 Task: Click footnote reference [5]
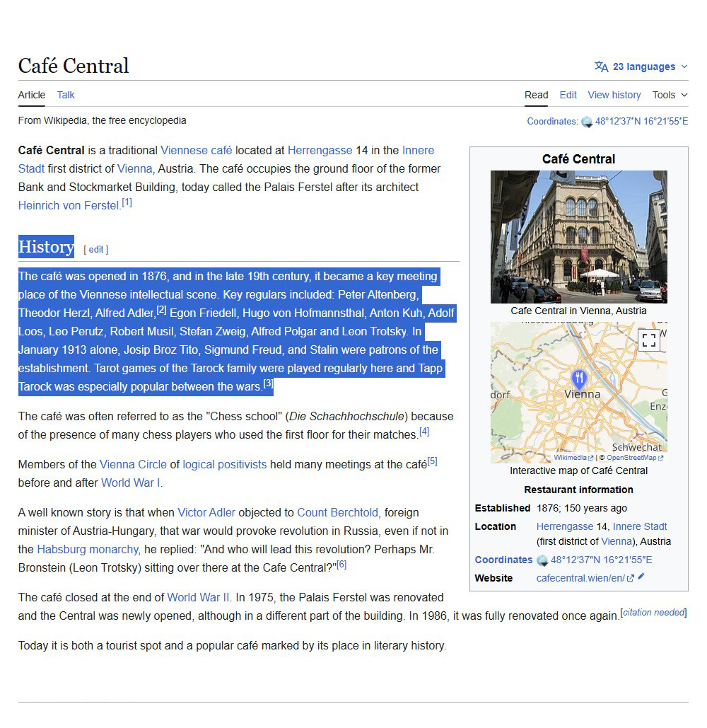[x=433, y=461]
